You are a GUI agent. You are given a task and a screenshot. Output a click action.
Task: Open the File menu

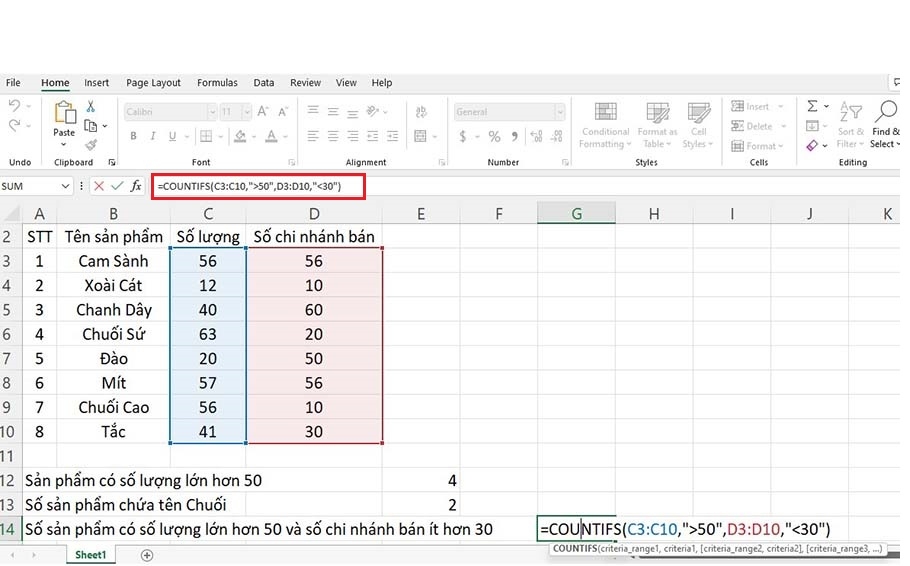(13, 82)
